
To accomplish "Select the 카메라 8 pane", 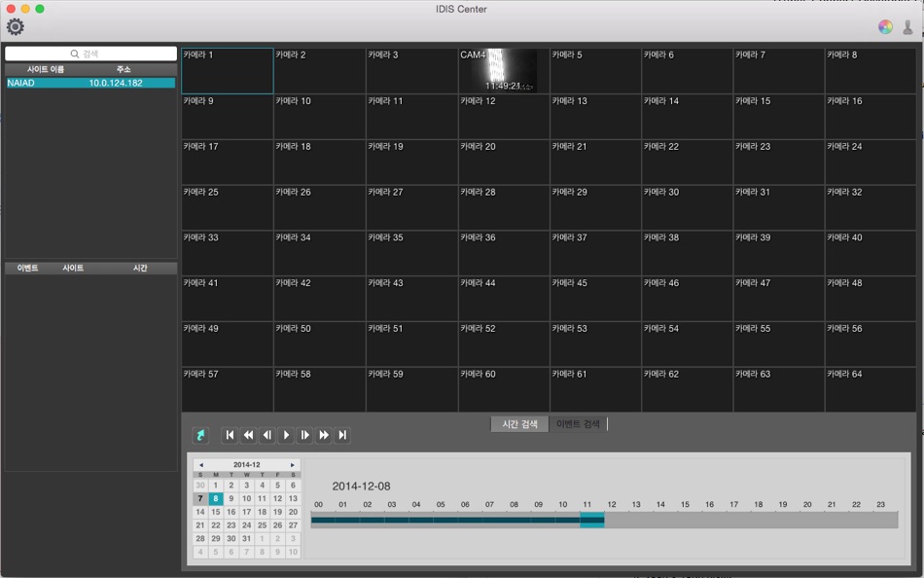I will [871, 71].
